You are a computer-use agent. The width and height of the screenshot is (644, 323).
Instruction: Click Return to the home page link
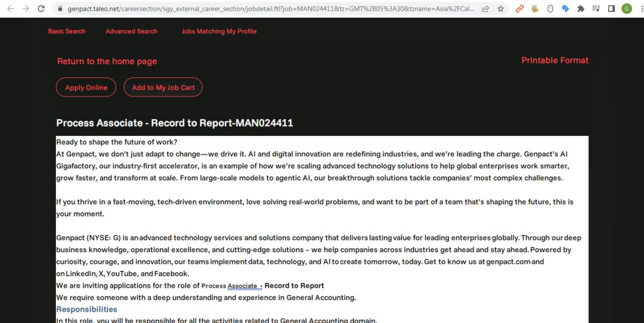(107, 61)
